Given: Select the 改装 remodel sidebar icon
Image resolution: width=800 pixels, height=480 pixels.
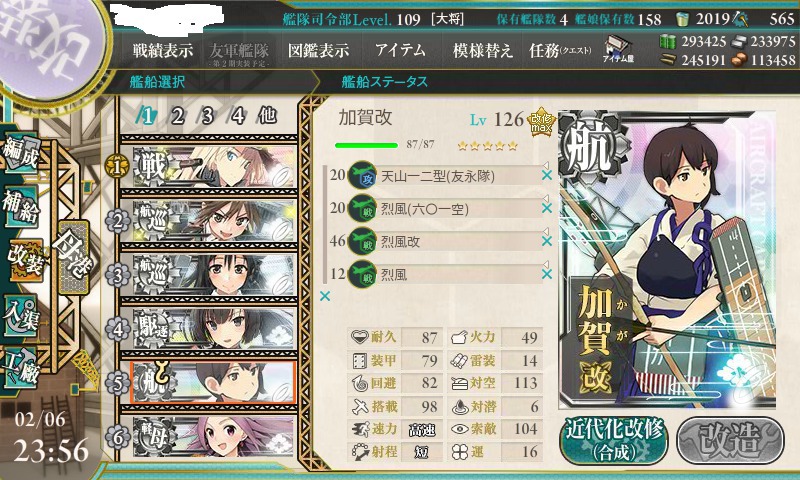Looking at the screenshot, I should point(24,260).
